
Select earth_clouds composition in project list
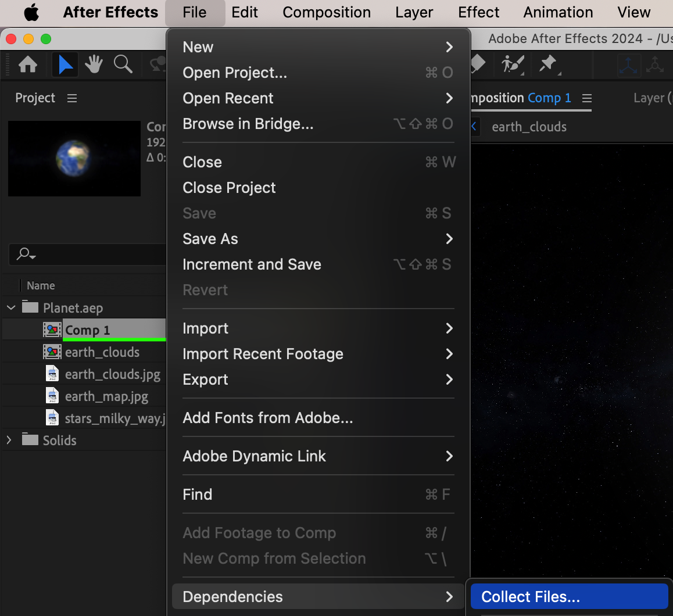click(102, 352)
